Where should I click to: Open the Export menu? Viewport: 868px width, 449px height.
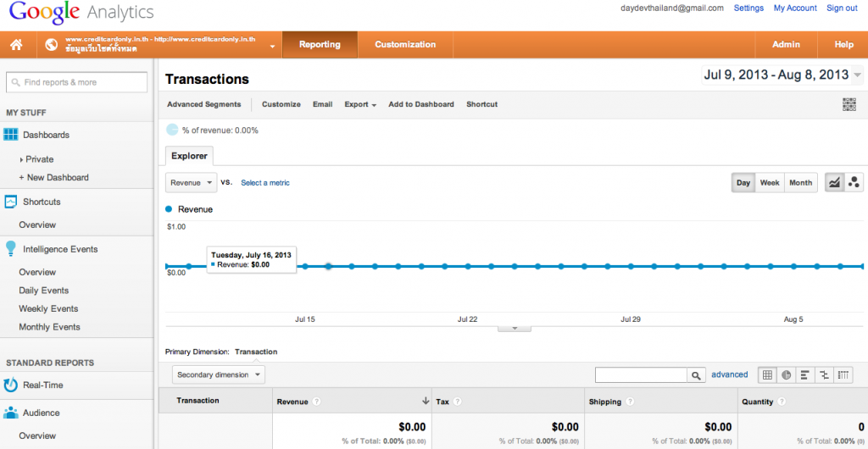coord(360,104)
